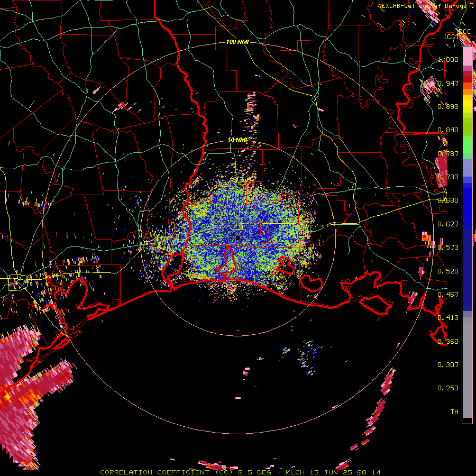This screenshot has width=476, height=476.
Task: Click the 0.307 legend value
Action: pos(448,365)
